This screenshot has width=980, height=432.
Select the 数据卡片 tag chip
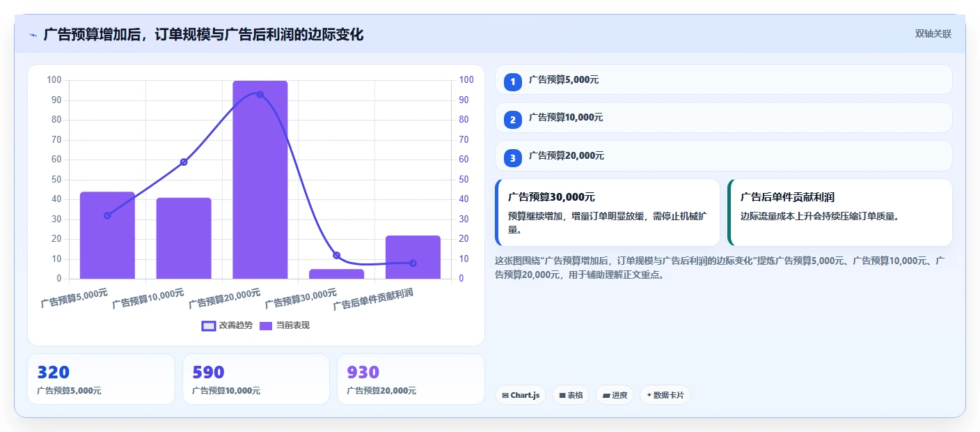click(665, 395)
